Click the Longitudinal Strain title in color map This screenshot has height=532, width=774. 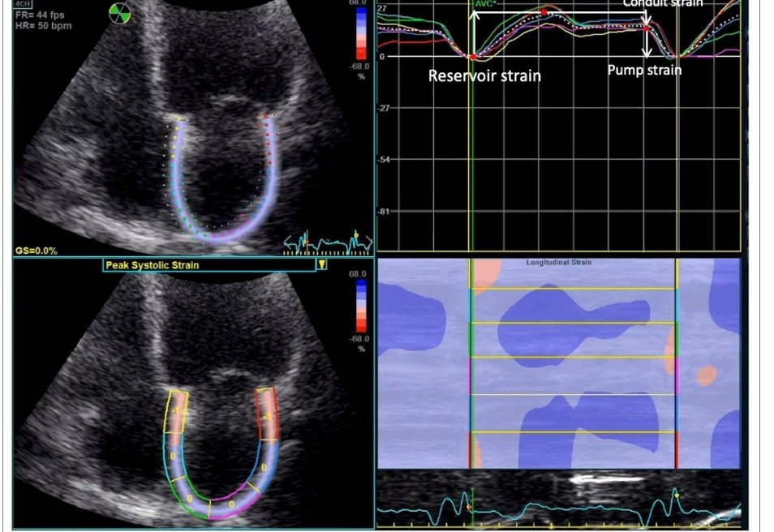coord(558,263)
